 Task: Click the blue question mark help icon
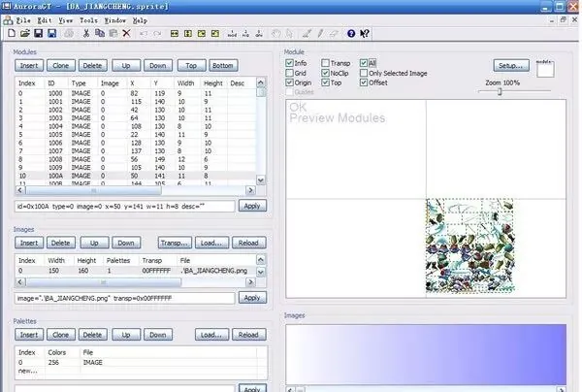click(351, 33)
